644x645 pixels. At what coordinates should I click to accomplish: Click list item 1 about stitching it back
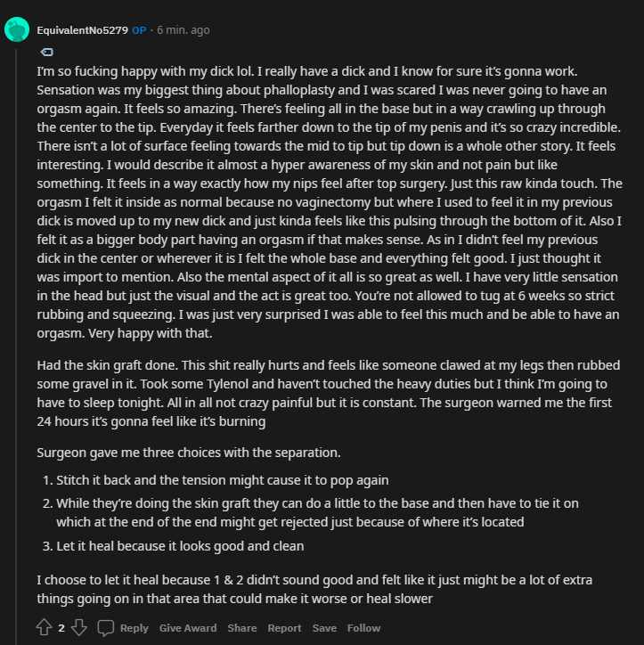pos(223,480)
